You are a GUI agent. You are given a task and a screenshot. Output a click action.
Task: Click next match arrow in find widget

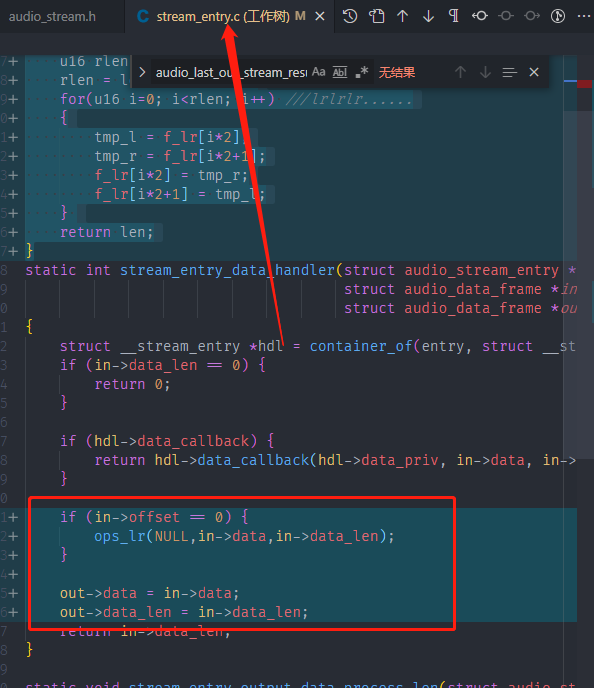tap(485, 72)
